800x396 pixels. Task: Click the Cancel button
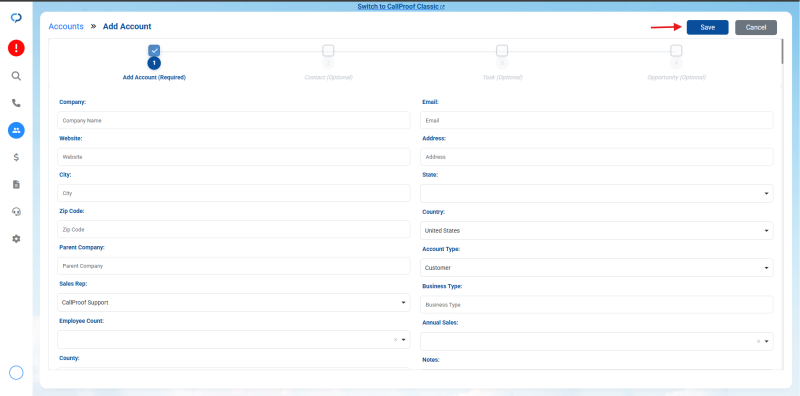(756, 28)
